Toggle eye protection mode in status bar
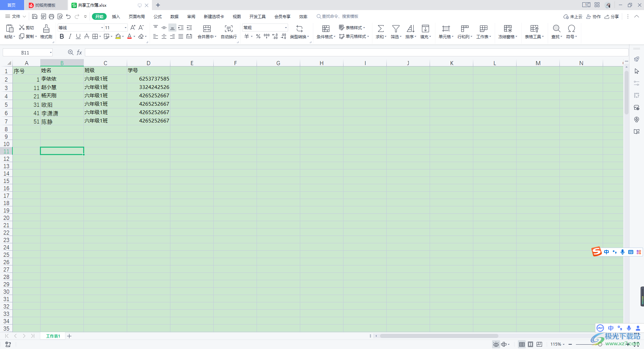The height and width of the screenshot is (349, 644). click(x=496, y=344)
